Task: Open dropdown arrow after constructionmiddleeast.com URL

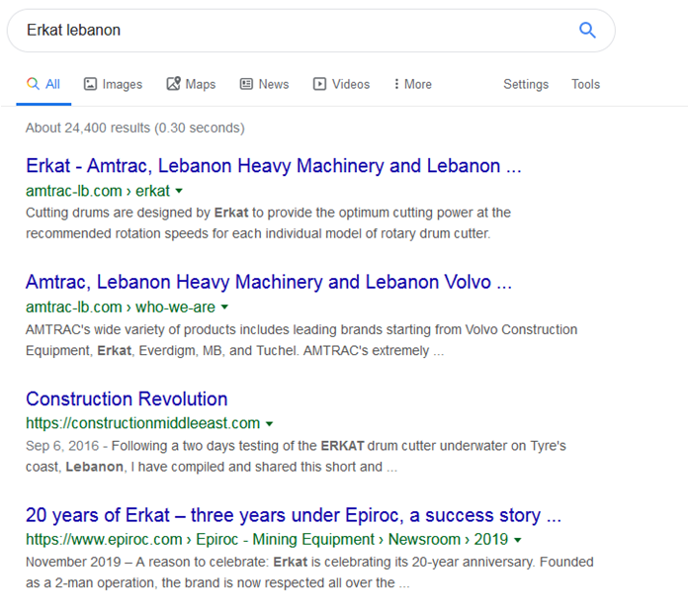Action: [x=269, y=424]
